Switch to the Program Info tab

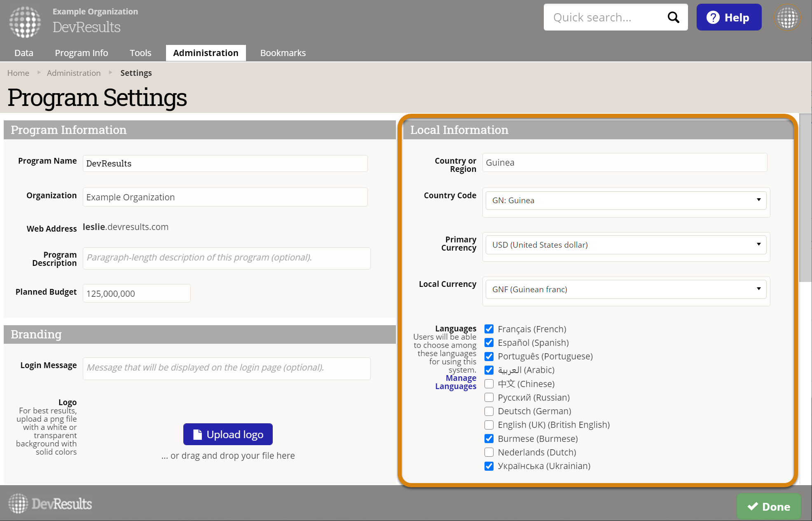pyautogui.click(x=81, y=53)
